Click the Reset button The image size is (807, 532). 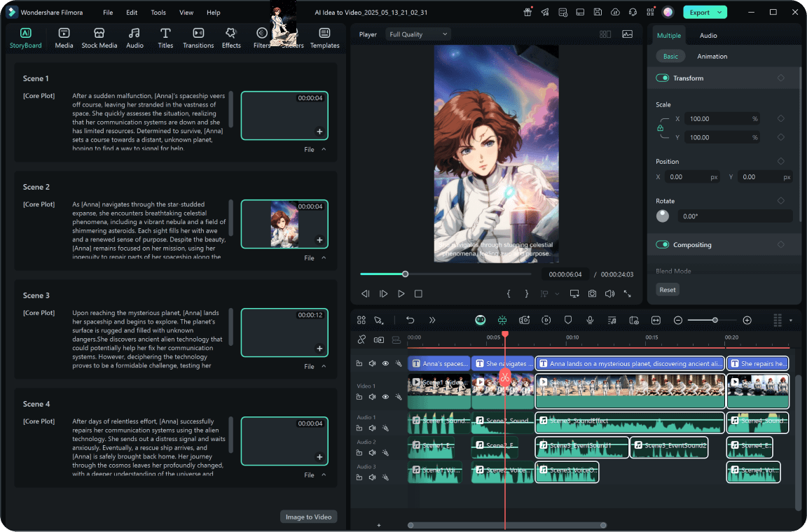point(668,290)
